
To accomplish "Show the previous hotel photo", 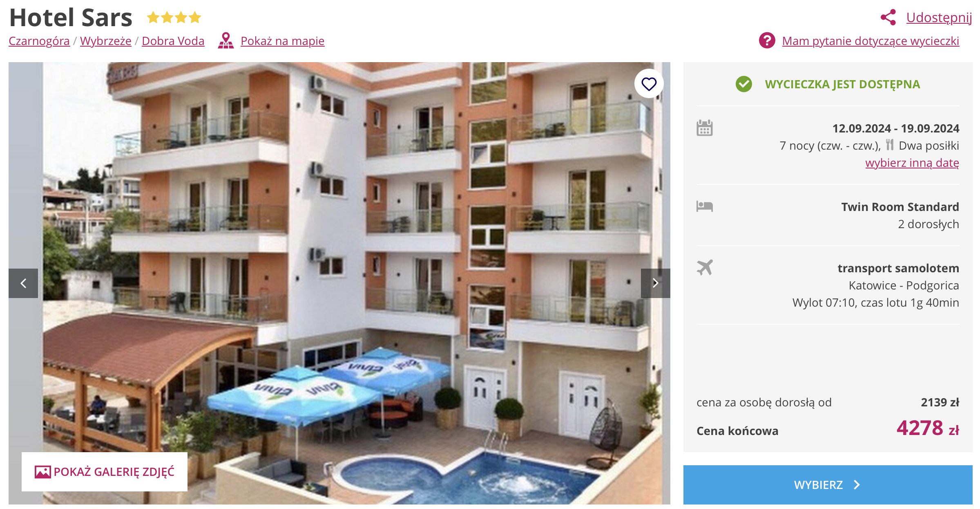I will 23,283.
